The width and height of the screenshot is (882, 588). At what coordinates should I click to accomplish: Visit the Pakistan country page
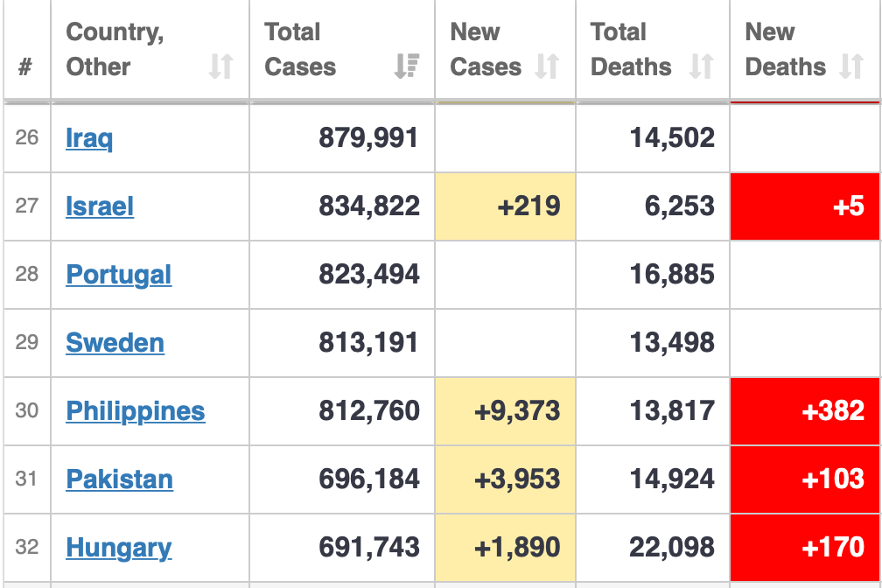click(120, 479)
